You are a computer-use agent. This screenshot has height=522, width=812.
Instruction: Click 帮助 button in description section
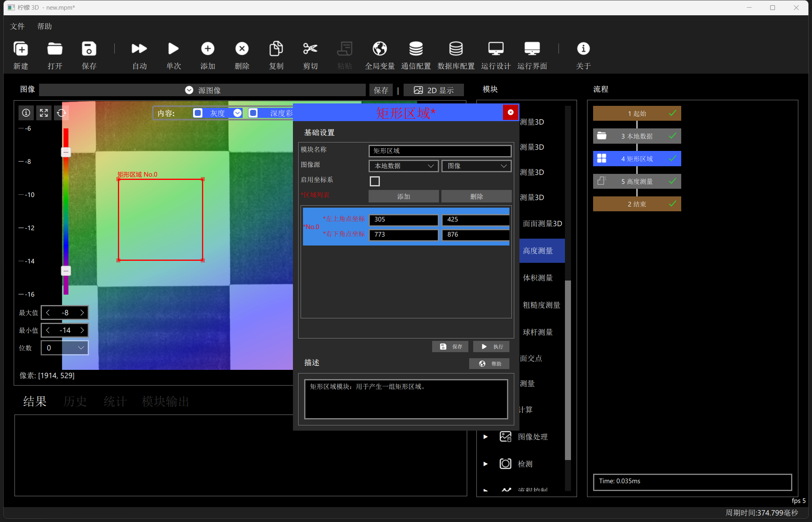489,363
